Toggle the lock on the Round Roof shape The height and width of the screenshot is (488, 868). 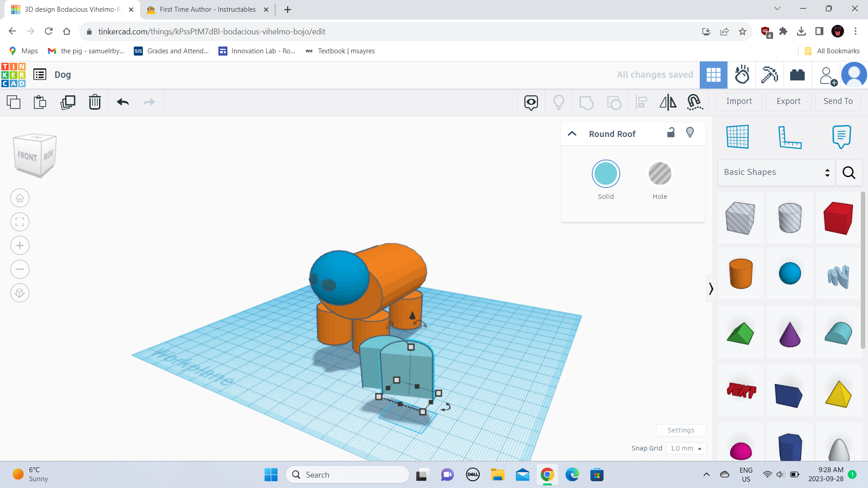[671, 133]
